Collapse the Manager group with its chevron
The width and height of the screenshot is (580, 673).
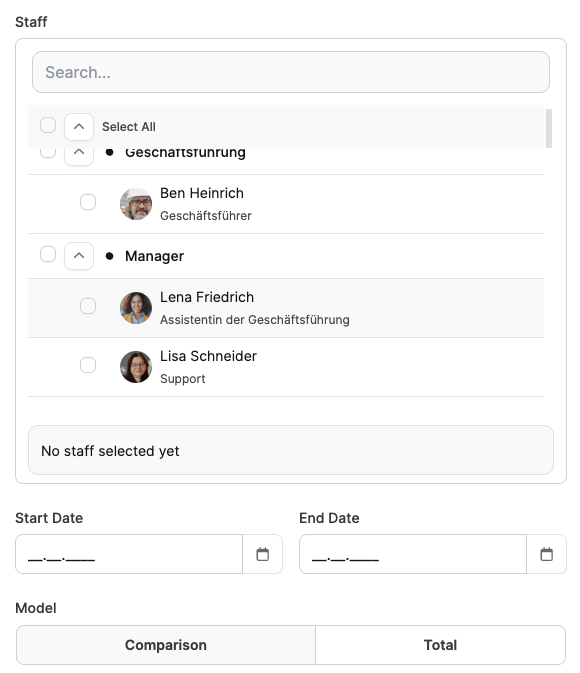tap(79, 256)
